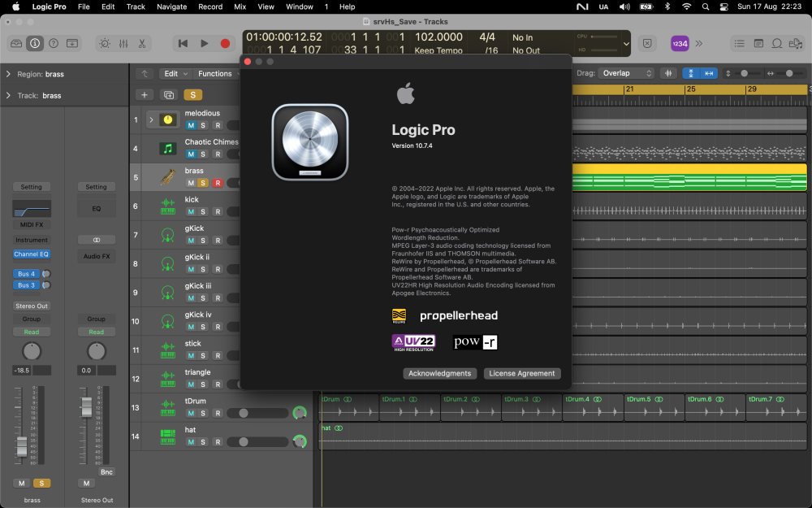Mute the Chaotic Chimes track
Image resolution: width=812 pixels, height=508 pixels.
pyautogui.click(x=191, y=154)
